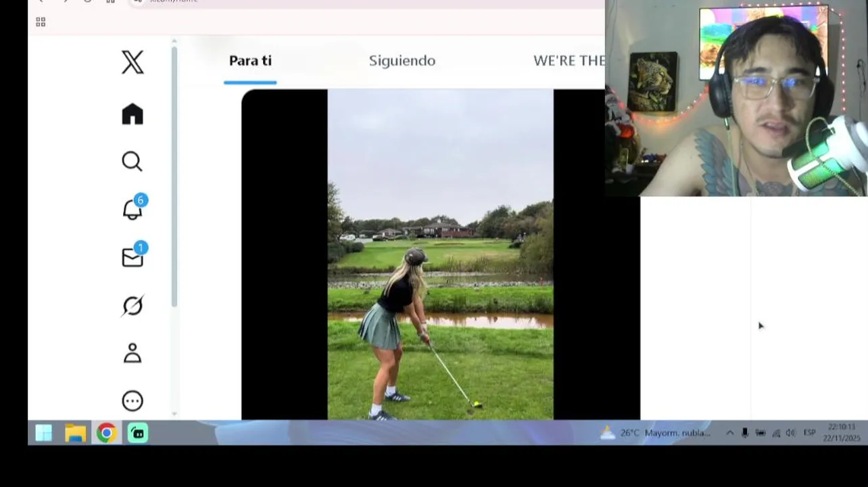Image resolution: width=868 pixels, height=487 pixels.
Task: Click the X logo in sidebar
Action: click(132, 62)
